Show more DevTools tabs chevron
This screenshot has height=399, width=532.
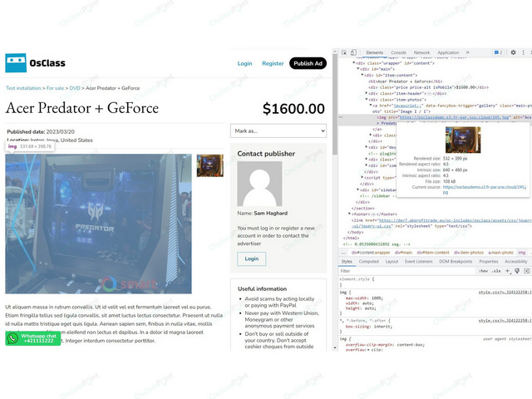click(x=467, y=52)
